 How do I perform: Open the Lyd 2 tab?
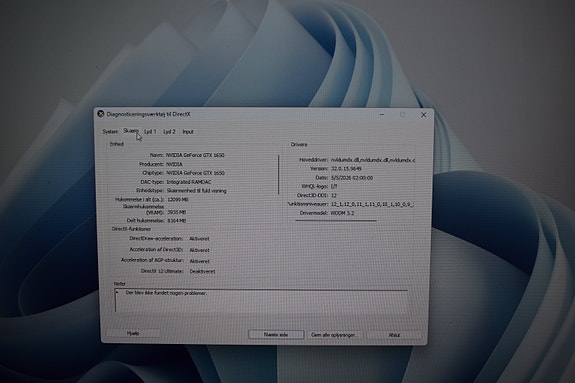tap(169, 131)
